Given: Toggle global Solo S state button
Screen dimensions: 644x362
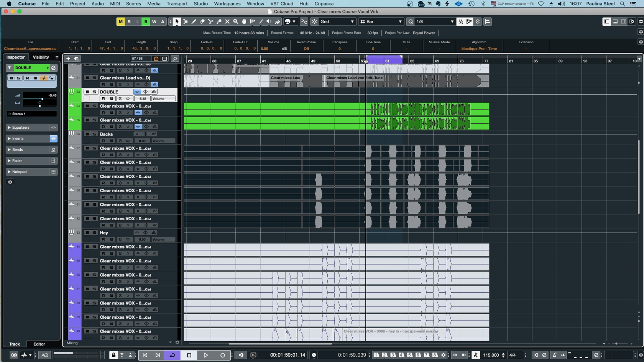Looking at the screenshot, I should tap(129, 21).
